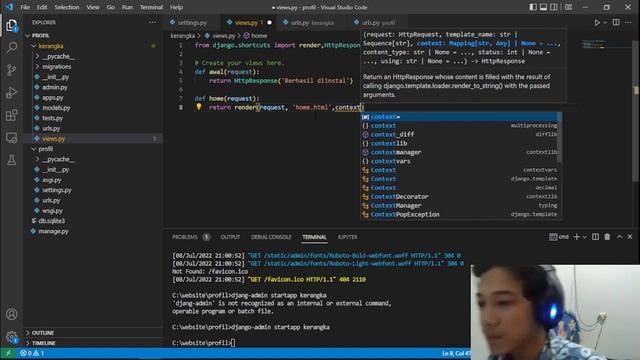Expand the migrations folder
640x360 pixels.
(94, 66)
